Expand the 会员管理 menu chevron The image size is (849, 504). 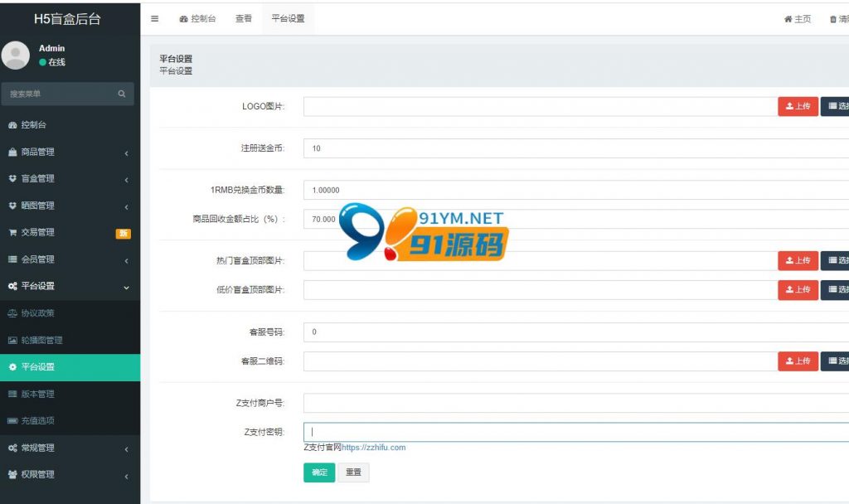coord(126,260)
